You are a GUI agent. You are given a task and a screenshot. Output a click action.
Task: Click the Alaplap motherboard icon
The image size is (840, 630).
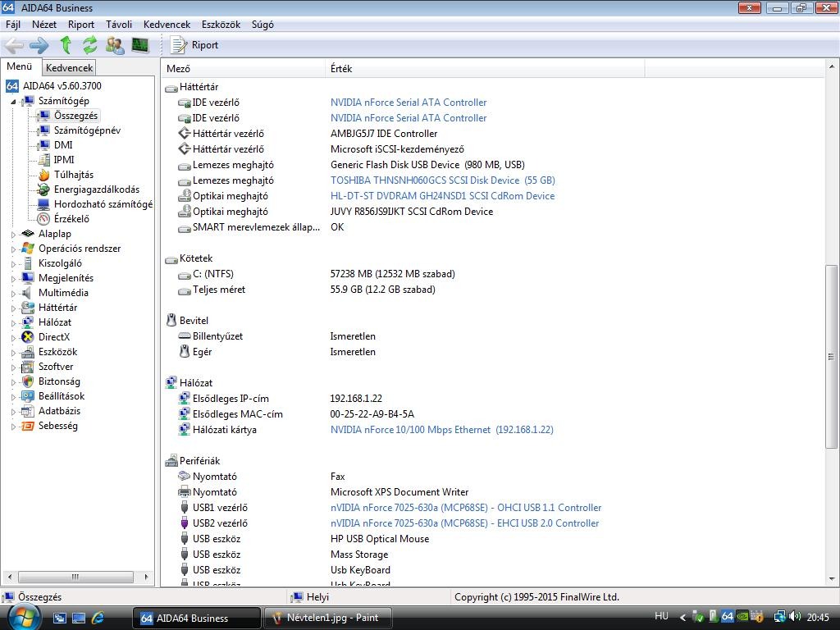28,234
